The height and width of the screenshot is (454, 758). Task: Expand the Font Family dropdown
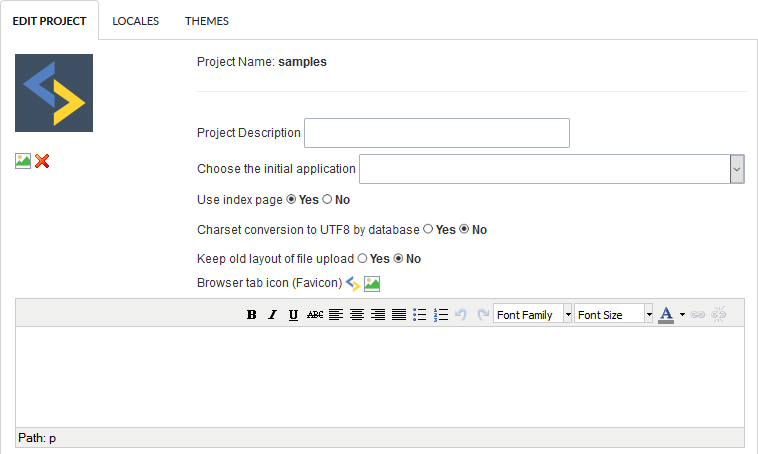pyautogui.click(x=568, y=315)
